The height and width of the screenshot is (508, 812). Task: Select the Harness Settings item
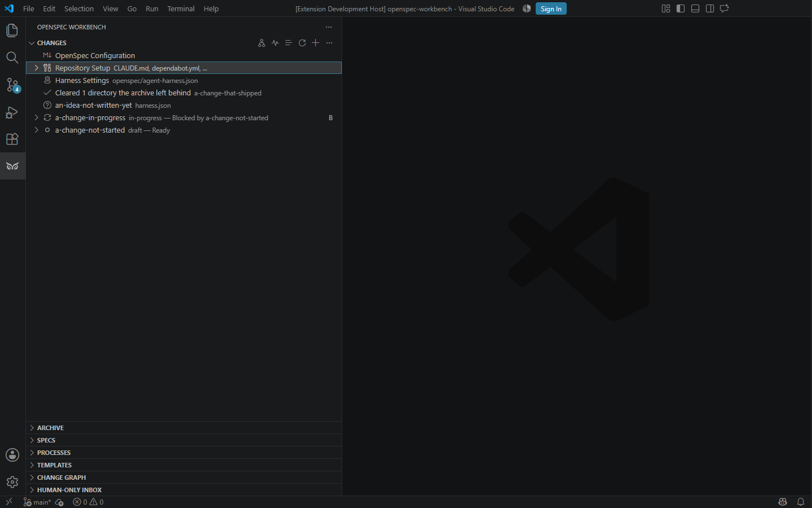tap(184, 80)
